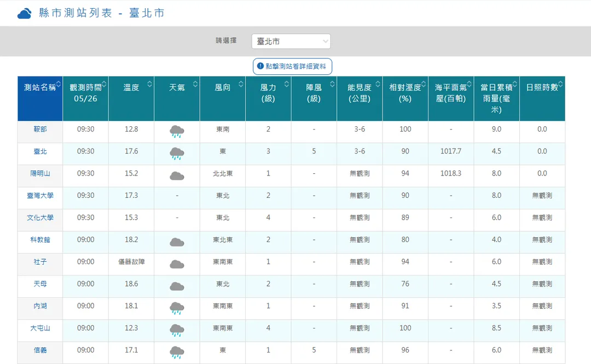This screenshot has height=364, width=591.
Task: Click the cloudy icon for 科教館
Action: point(177,242)
